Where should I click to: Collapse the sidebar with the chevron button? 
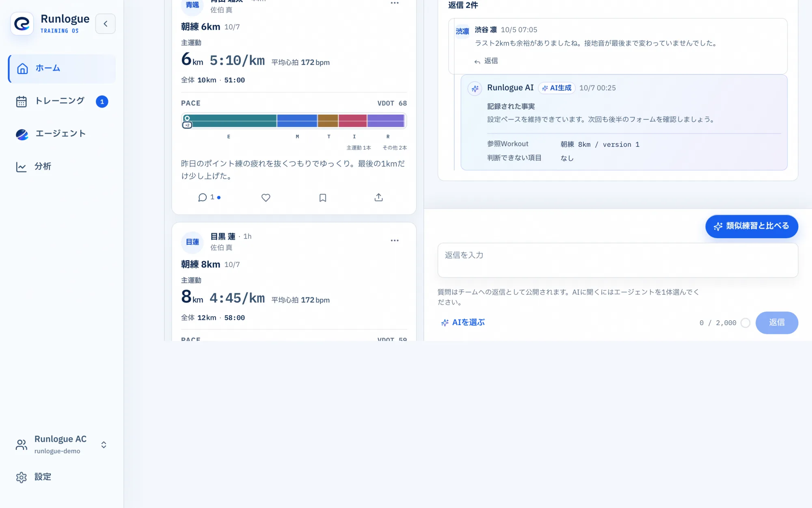pyautogui.click(x=106, y=24)
